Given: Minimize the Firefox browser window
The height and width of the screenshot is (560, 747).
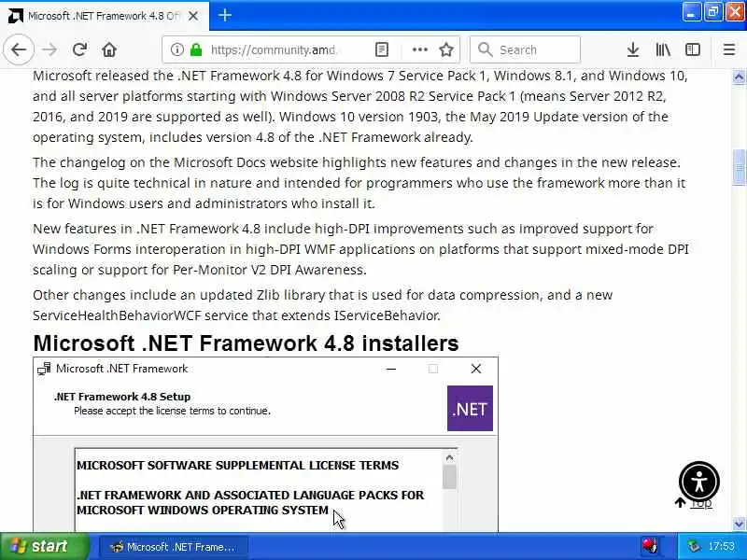Looking at the screenshot, I should click(691, 12).
